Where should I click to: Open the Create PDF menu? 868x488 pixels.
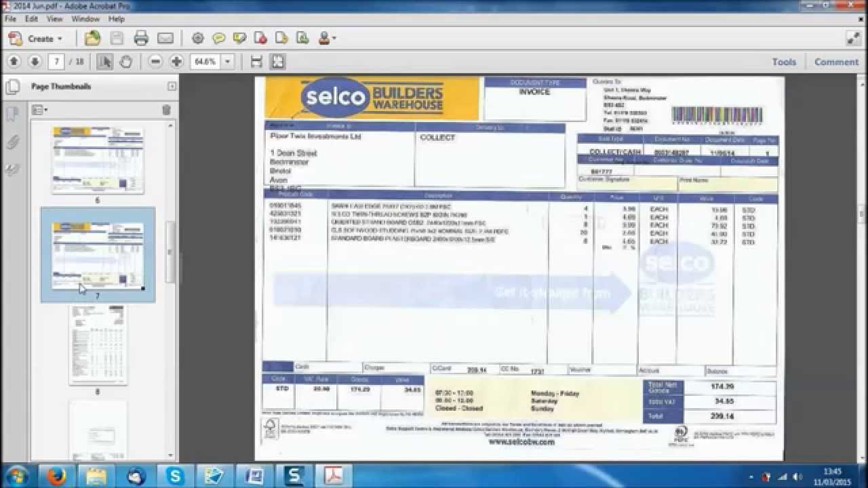click(35, 39)
